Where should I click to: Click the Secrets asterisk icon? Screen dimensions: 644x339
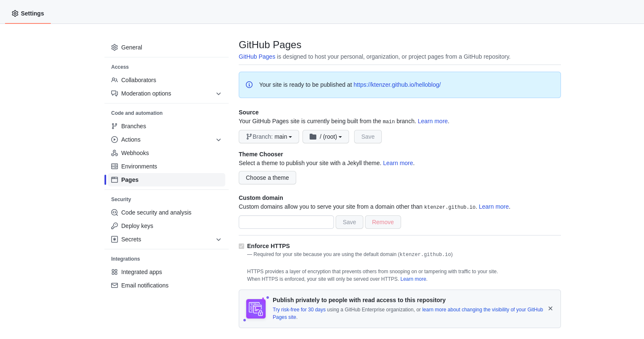(115, 239)
